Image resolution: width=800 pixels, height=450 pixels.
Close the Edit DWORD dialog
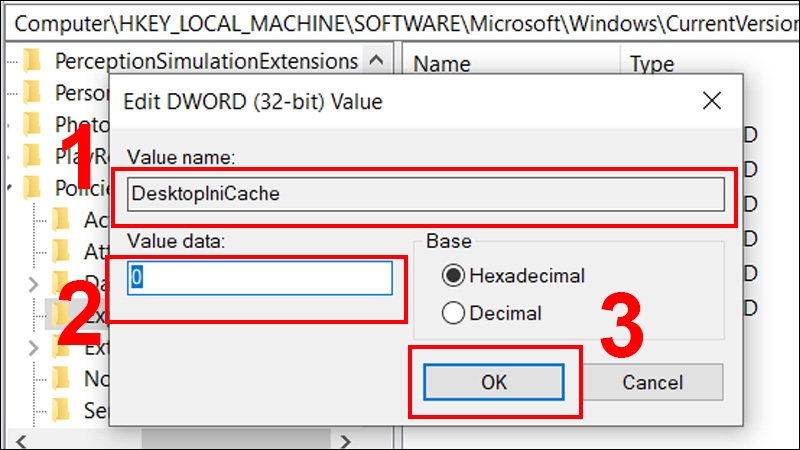[x=712, y=101]
